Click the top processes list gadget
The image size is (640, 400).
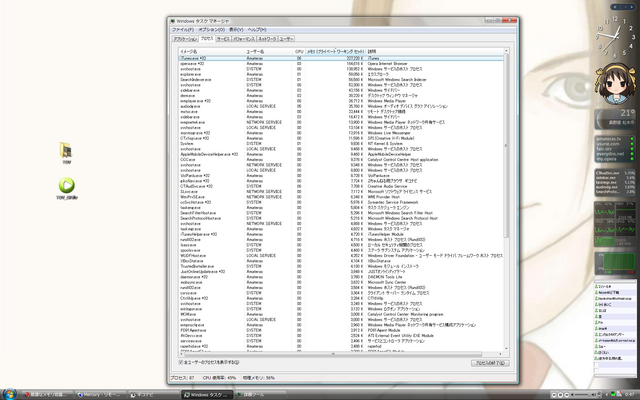click(x=615, y=182)
